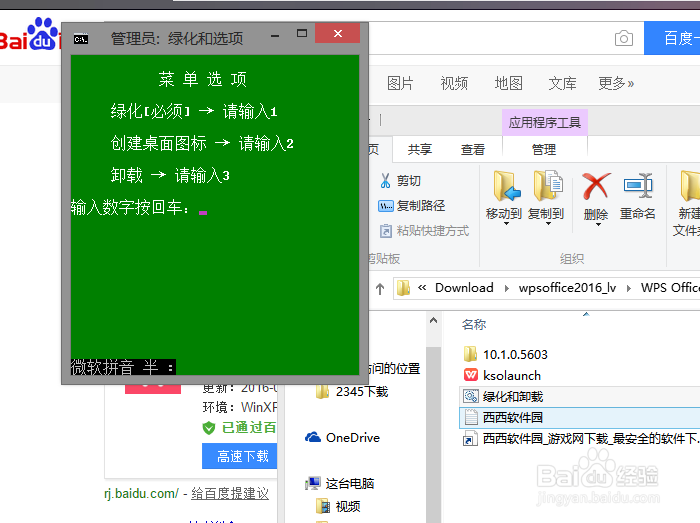Open the 查看 ribbon tab
This screenshot has width=700, height=523.
(473, 149)
